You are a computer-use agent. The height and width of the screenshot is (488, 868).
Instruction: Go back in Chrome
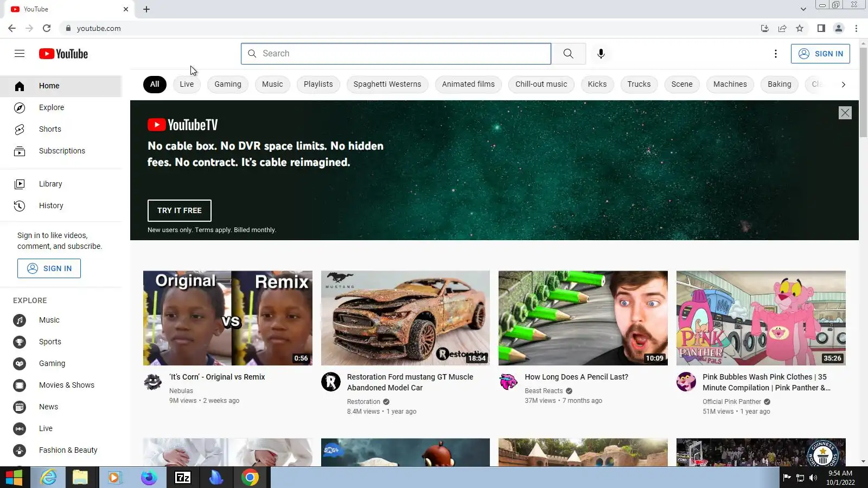point(12,28)
